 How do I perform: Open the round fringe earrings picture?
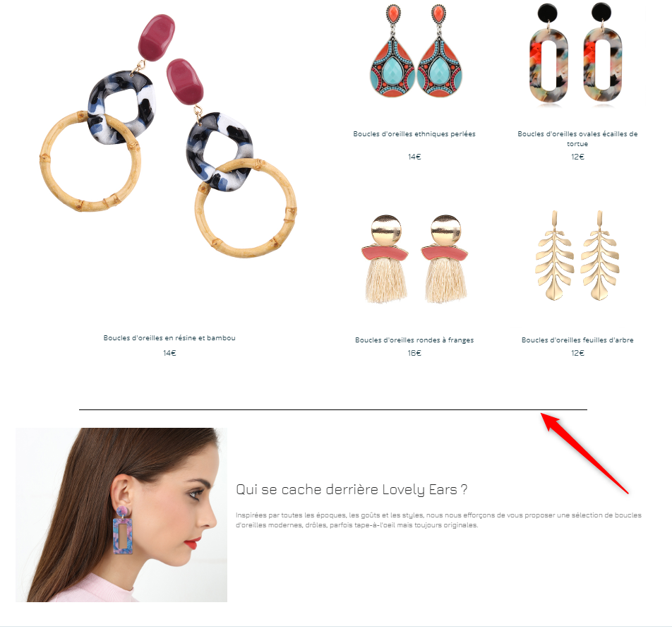414,259
